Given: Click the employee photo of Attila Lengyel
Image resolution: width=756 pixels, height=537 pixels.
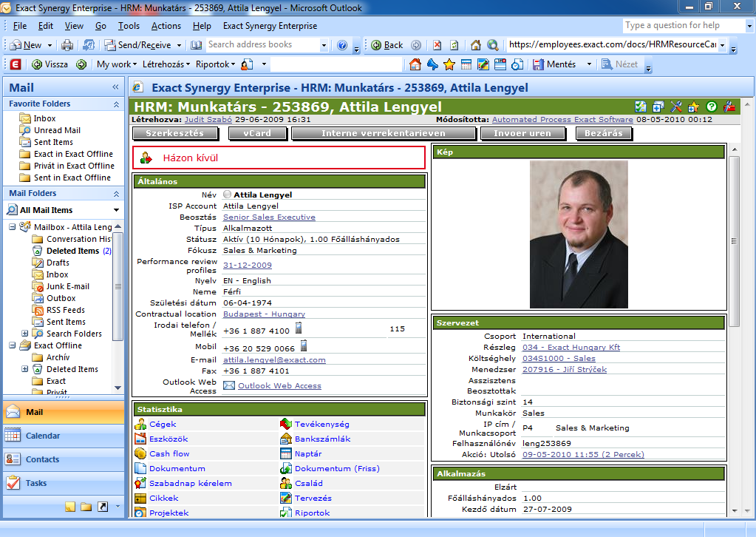Looking at the screenshot, I should (579, 234).
